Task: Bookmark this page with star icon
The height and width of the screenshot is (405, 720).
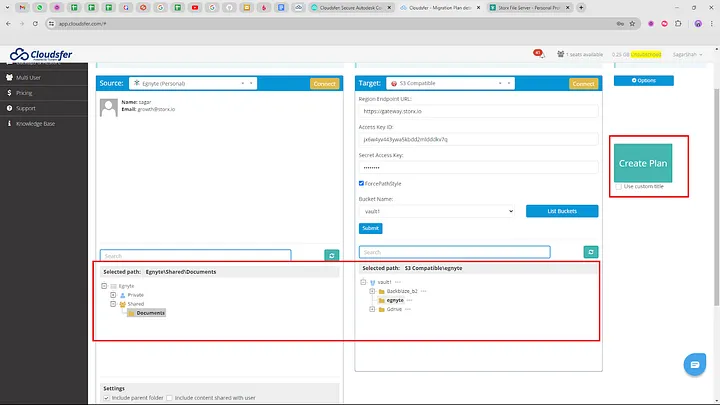Action: (632, 23)
